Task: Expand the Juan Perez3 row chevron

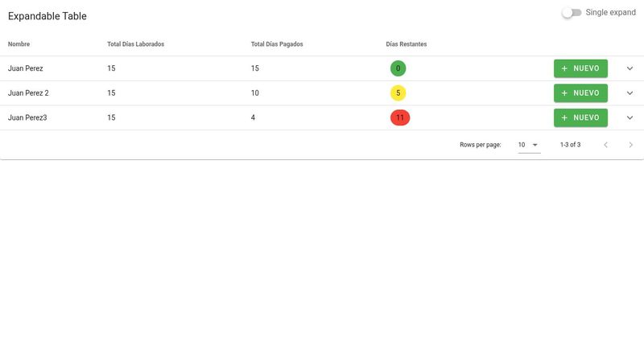Action: (630, 117)
